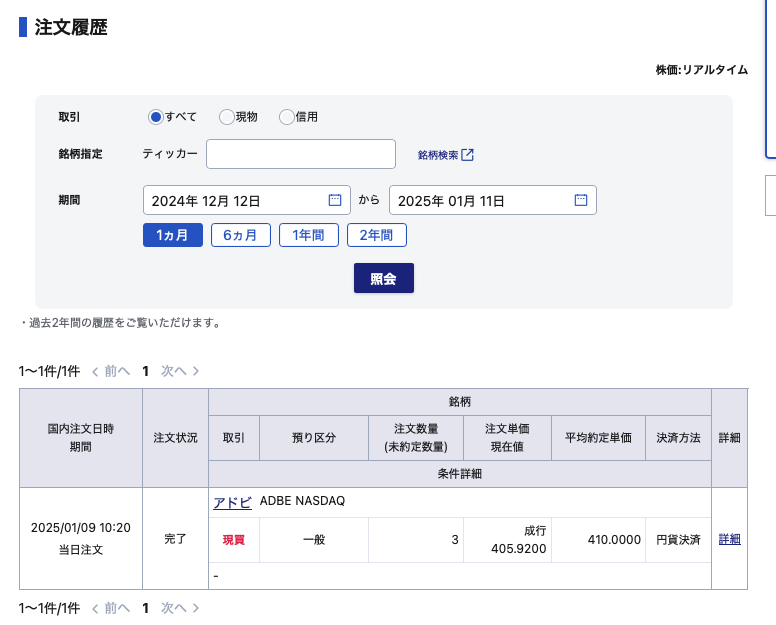Go to 前へ in top pagination
The width and height of the screenshot is (776, 625).
(111, 371)
